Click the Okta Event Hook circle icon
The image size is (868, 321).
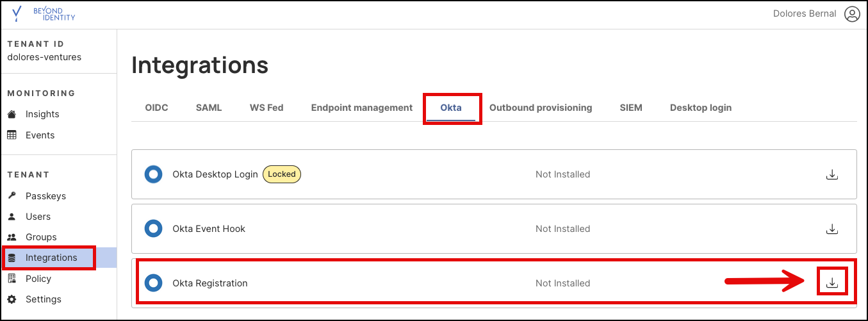pyautogui.click(x=153, y=229)
